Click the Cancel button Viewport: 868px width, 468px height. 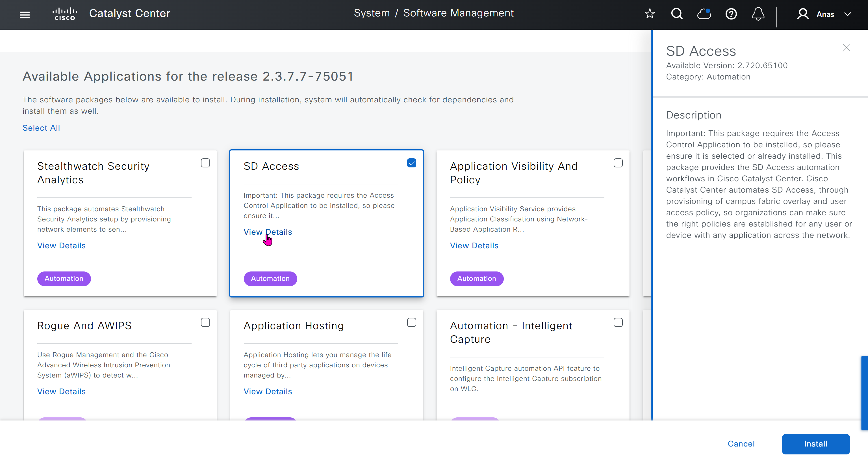741,444
